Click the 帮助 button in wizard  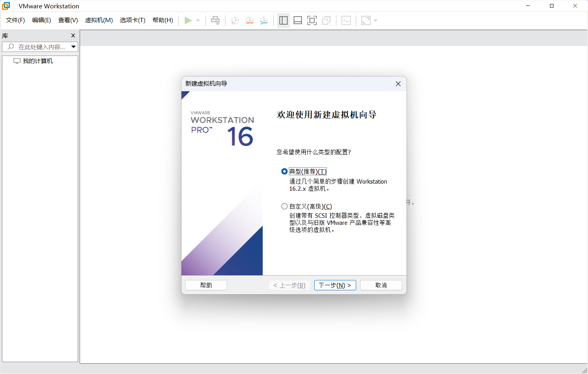[206, 285]
